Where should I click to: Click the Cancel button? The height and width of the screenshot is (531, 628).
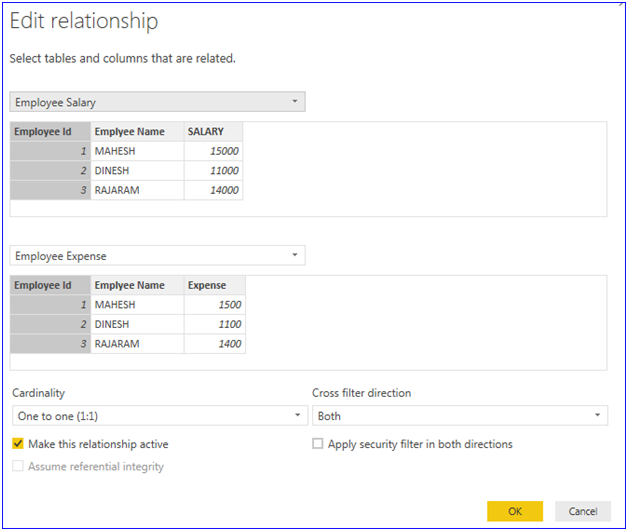coord(583,511)
